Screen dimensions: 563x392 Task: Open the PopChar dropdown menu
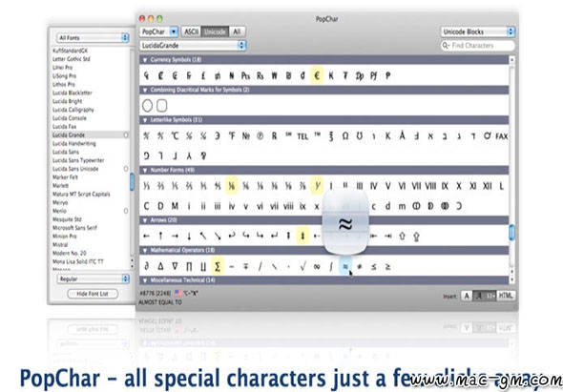pyautogui.click(x=158, y=31)
